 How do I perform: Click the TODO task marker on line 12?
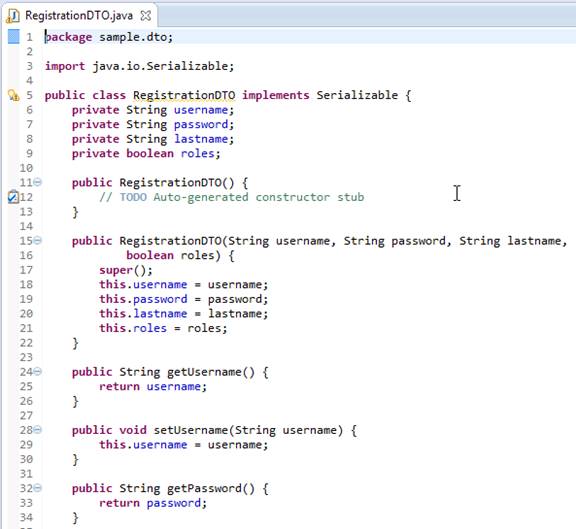tap(13, 197)
